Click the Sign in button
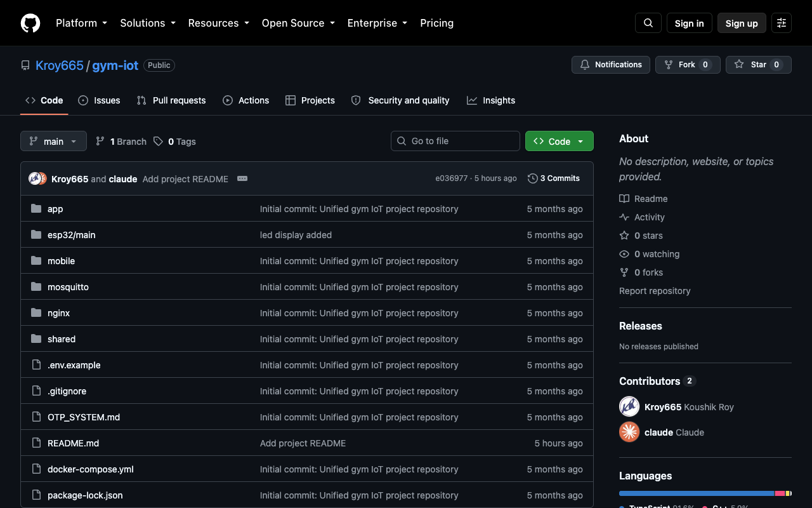This screenshot has width=812, height=508. pyautogui.click(x=690, y=23)
